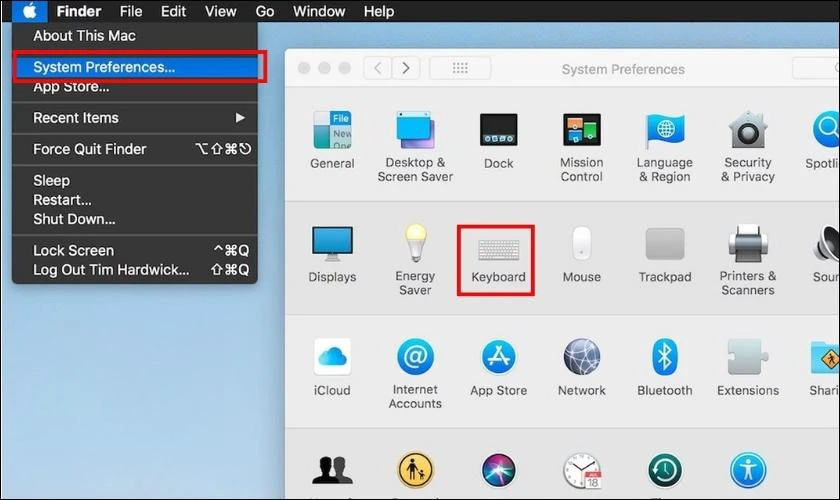Image resolution: width=840 pixels, height=500 pixels.
Task: Open the Edit menu
Action: [173, 11]
